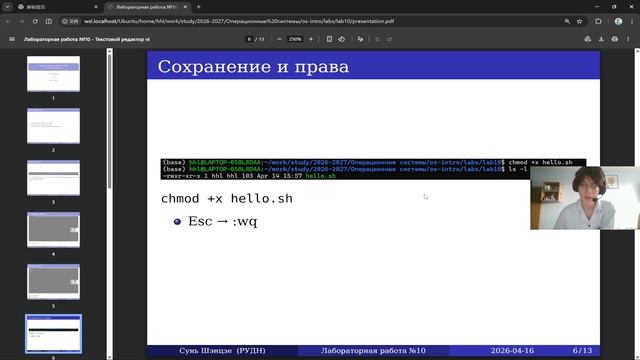The height and width of the screenshot is (360, 640).
Task: Click footer slide counter 6/13
Action: [x=582, y=351]
